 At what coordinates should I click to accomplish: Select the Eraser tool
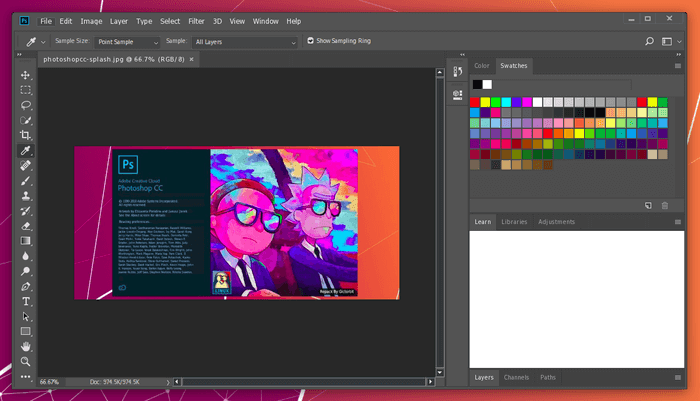click(25, 226)
